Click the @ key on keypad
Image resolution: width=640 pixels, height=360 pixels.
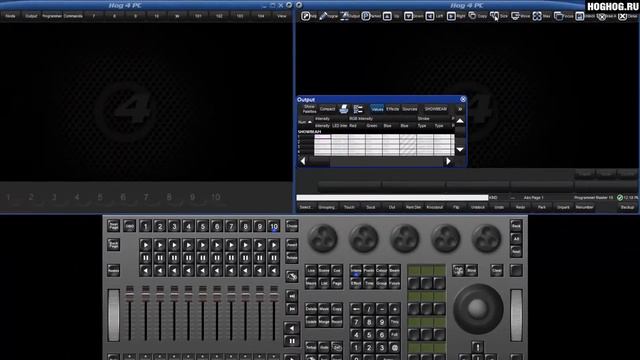tap(394, 348)
